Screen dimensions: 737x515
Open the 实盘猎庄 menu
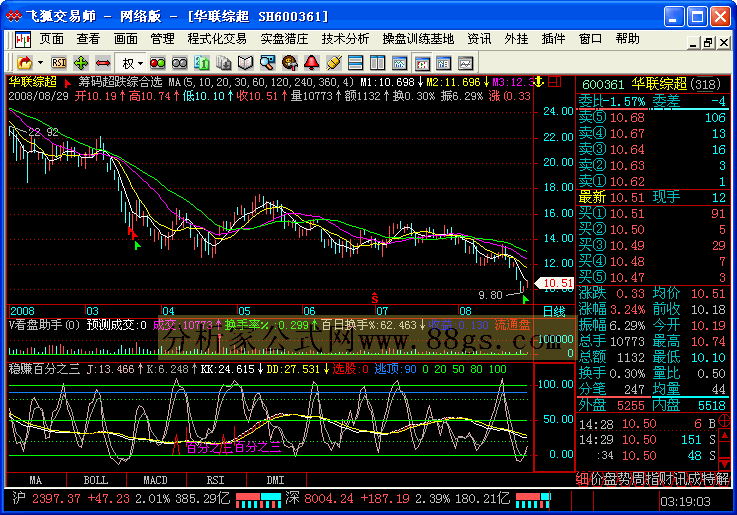[284, 39]
